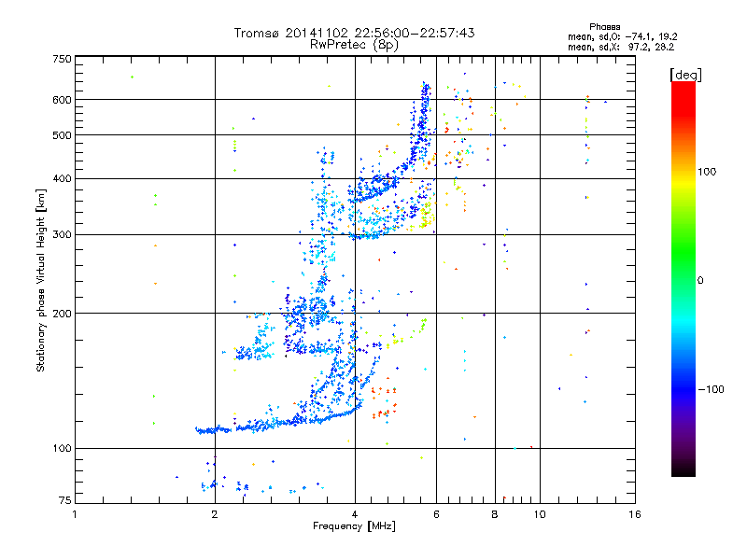
Task: Click the "mean, sd,O: -74.1, 19.2" line
Action: tap(622, 36)
